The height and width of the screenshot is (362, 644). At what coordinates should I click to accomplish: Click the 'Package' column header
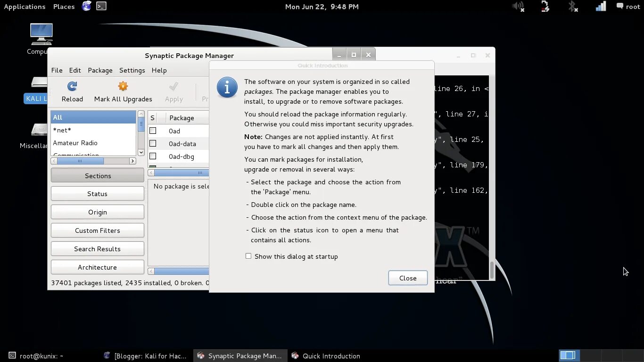tap(187, 118)
